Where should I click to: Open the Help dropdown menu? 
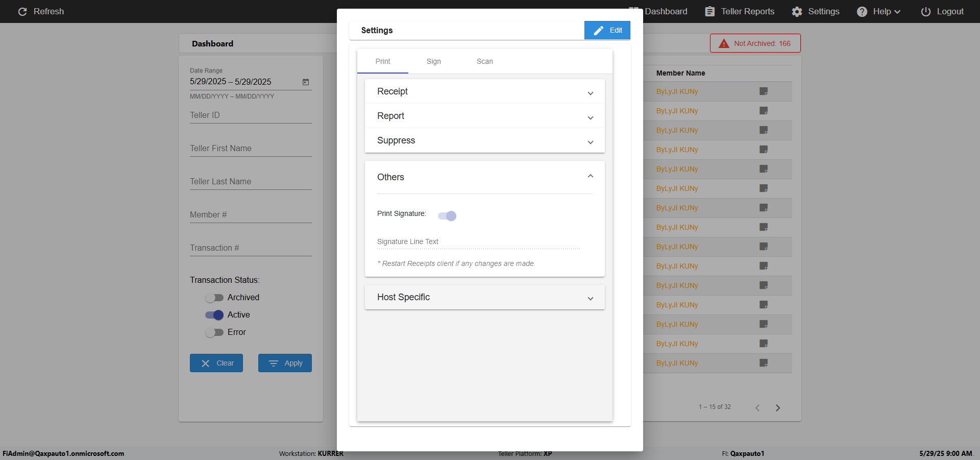tap(879, 12)
